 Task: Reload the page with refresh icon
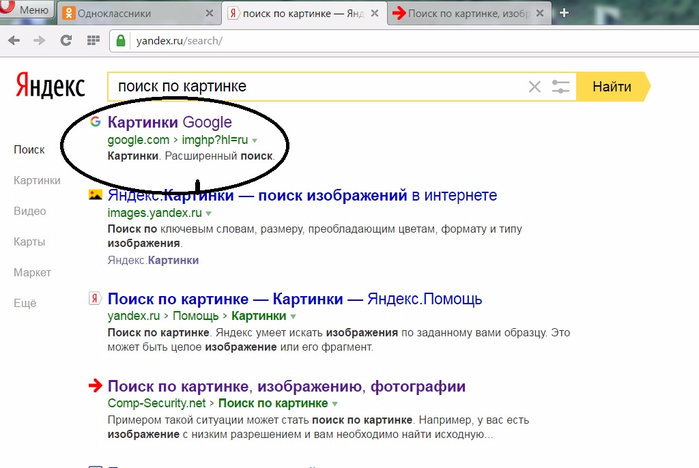[66, 41]
